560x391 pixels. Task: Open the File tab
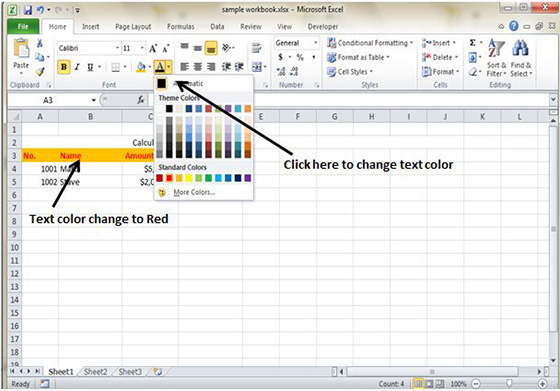pyautogui.click(x=23, y=26)
